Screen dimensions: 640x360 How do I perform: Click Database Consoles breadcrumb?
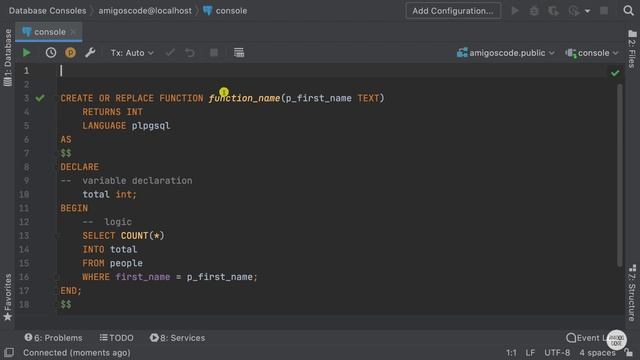47,11
